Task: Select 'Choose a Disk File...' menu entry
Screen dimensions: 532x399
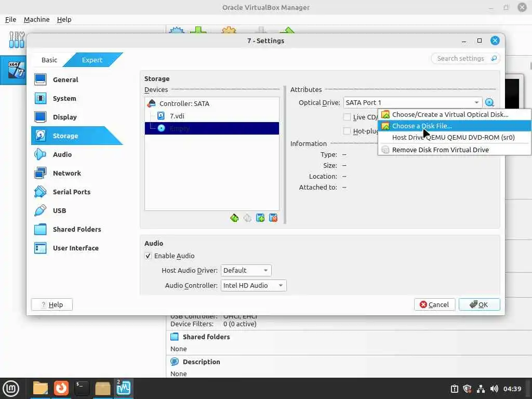Action: (x=454, y=126)
